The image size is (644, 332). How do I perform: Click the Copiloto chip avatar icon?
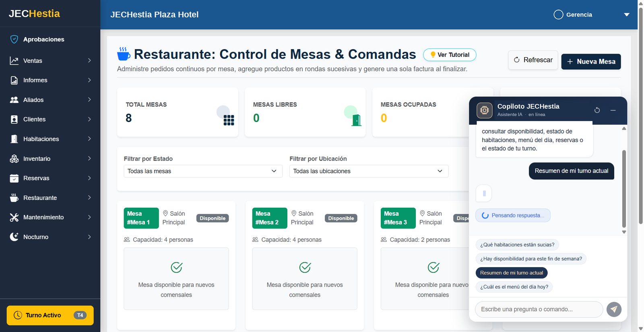(485, 110)
